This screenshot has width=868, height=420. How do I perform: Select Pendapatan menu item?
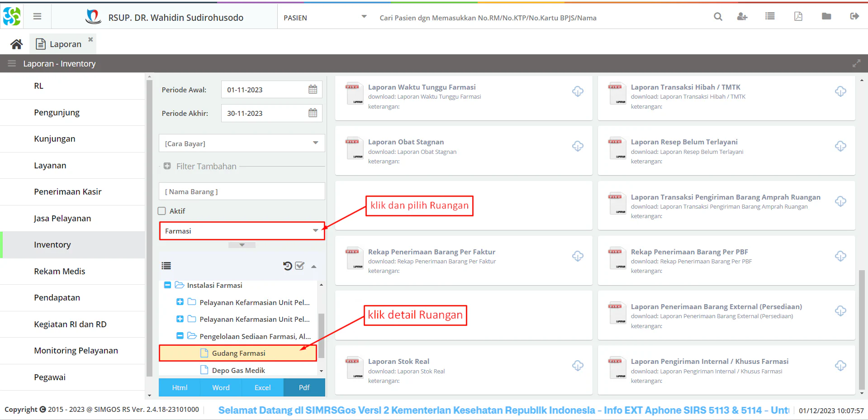72,298
